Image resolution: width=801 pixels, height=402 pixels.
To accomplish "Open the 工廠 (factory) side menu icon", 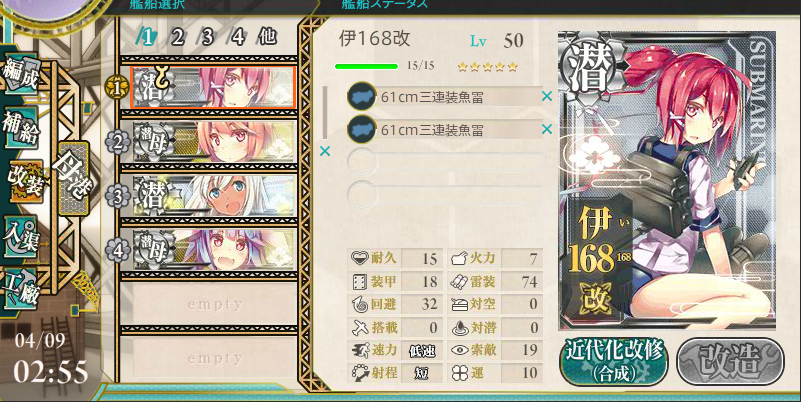I will (20, 290).
